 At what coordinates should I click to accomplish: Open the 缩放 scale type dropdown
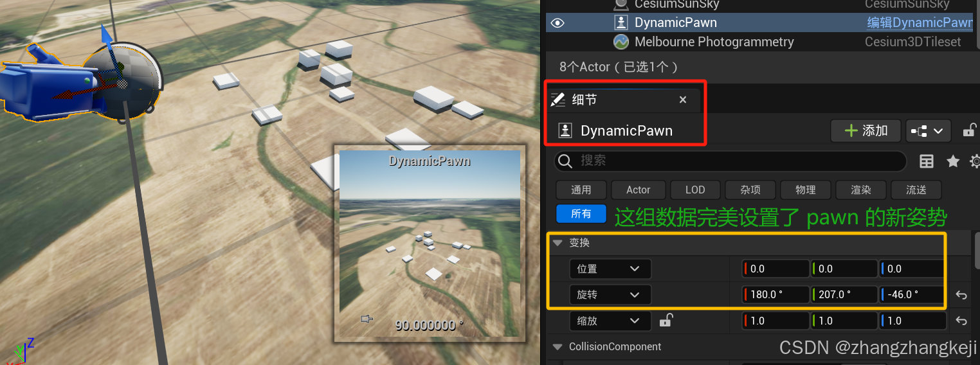coord(610,320)
